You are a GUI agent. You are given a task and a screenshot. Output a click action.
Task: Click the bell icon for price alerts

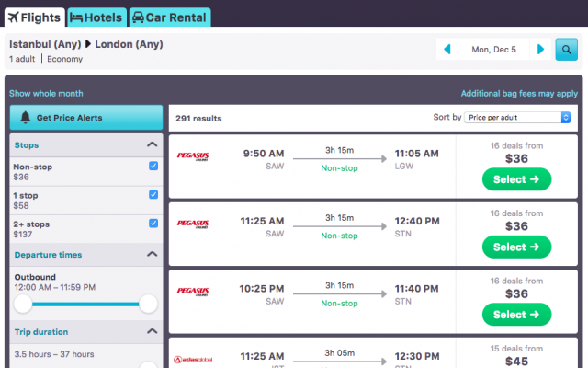(x=26, y=118)
